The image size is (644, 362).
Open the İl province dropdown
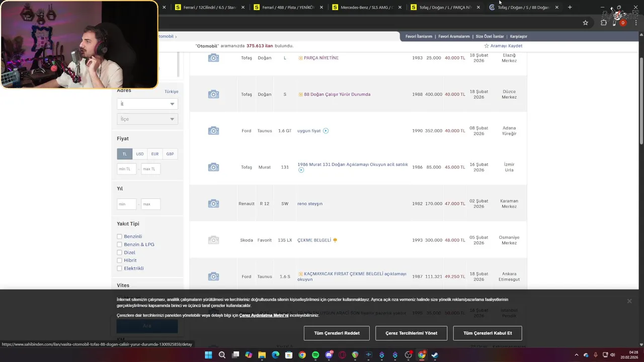(x=147, y=104)
